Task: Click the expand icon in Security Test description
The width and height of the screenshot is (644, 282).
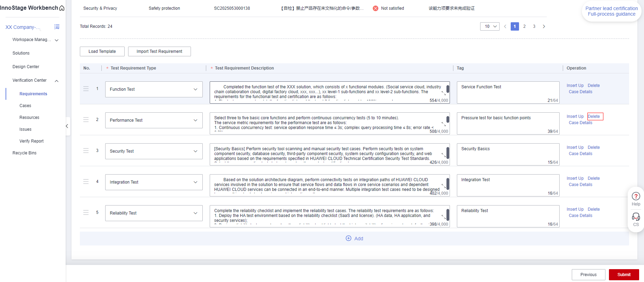Action: [444, 155]
